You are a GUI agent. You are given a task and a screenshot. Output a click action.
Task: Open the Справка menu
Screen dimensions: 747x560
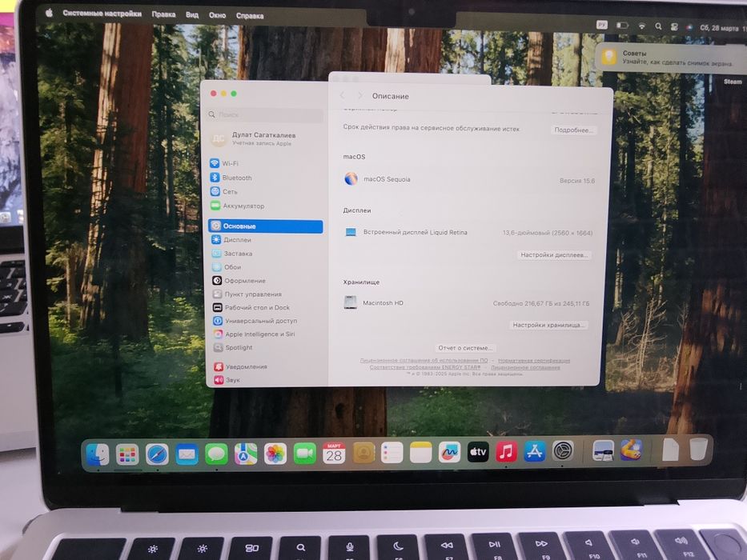(250, 16)
